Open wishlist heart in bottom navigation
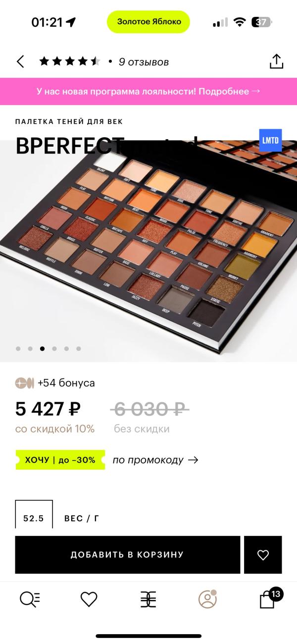This screenshot has width=297, height=644. click(89, 599)
